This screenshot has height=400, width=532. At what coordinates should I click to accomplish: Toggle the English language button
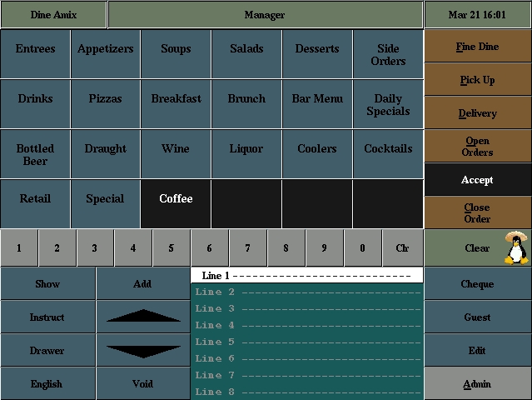47,383
